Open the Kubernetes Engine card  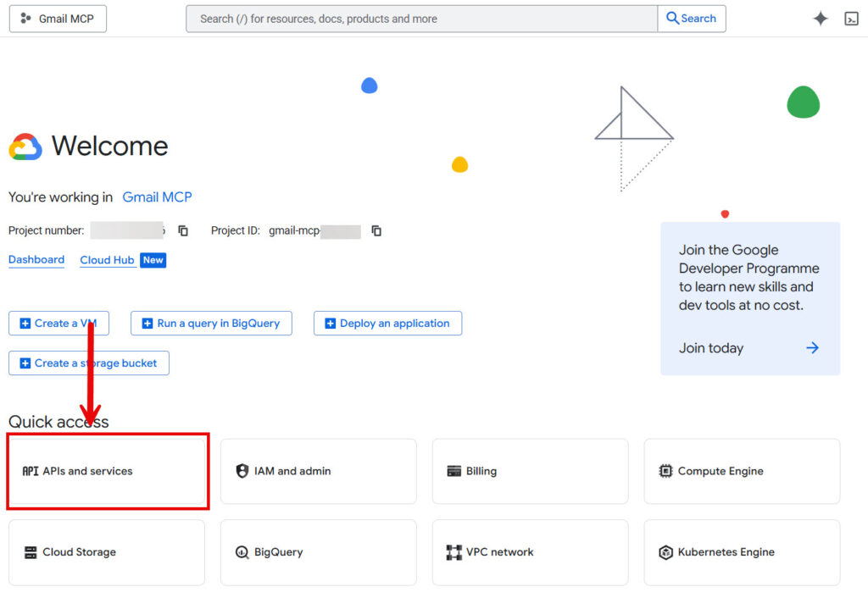(741, 552)
